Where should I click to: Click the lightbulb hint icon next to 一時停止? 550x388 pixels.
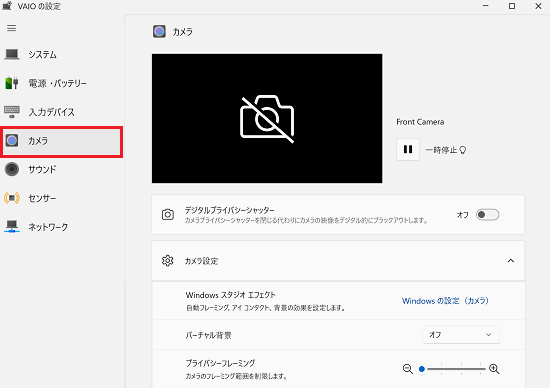coord(463,150)
